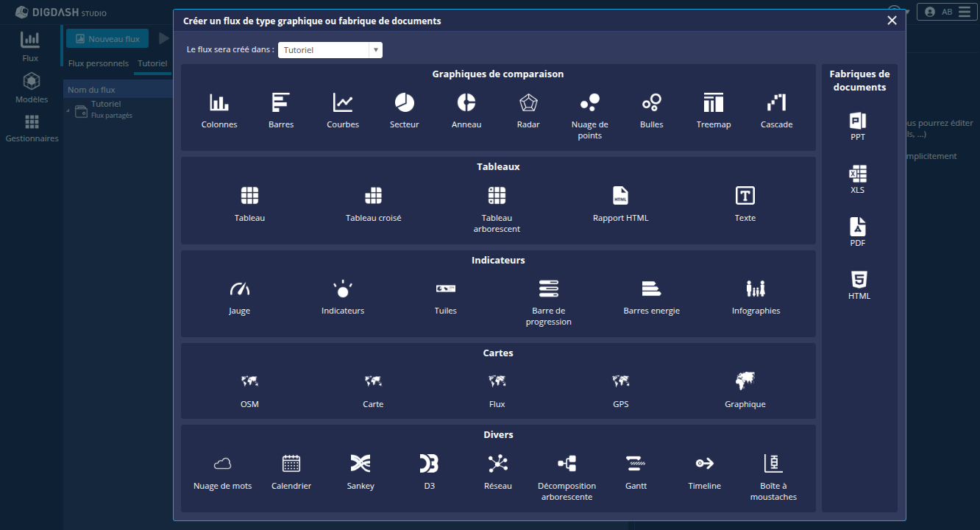Screen dimensions: 980x530
Task: Choose the Radar chart icon
Action: (x=528, y=103)
